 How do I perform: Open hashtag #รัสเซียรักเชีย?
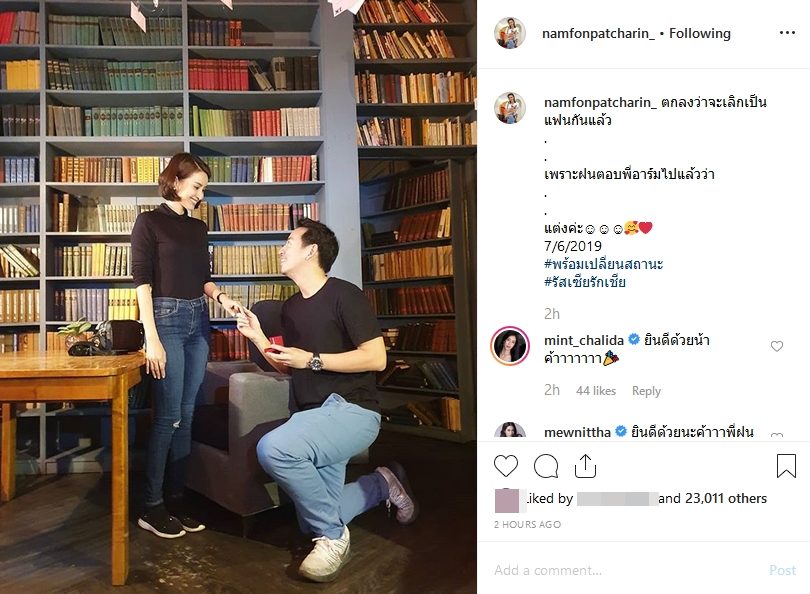[585, 282]
